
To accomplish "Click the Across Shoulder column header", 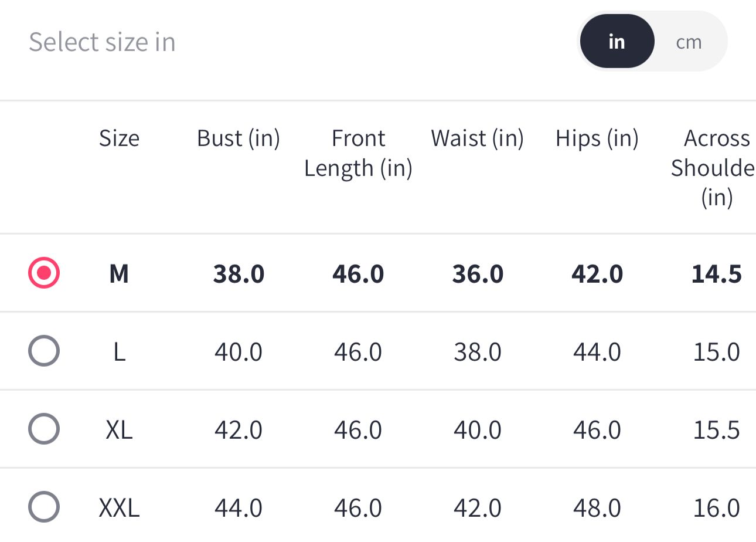I will (716, 168).
